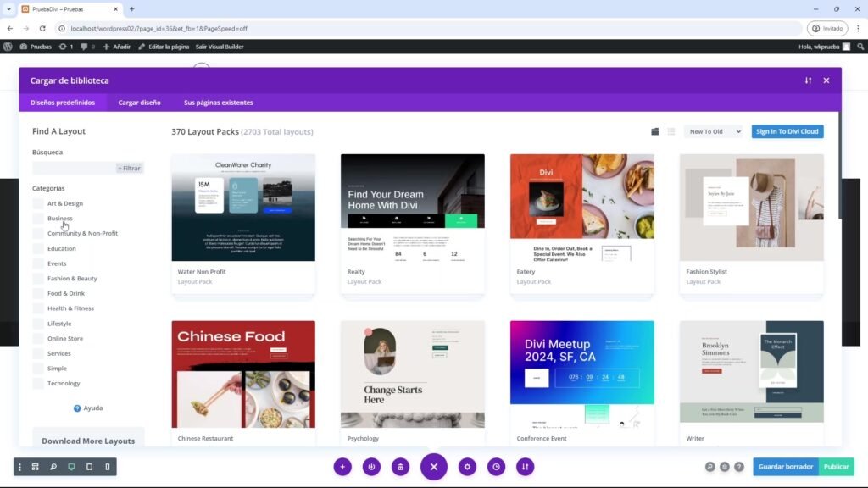Click the portability arrows icon in bottom bar
The image size is (868, 488).
(x=526, y=467)
